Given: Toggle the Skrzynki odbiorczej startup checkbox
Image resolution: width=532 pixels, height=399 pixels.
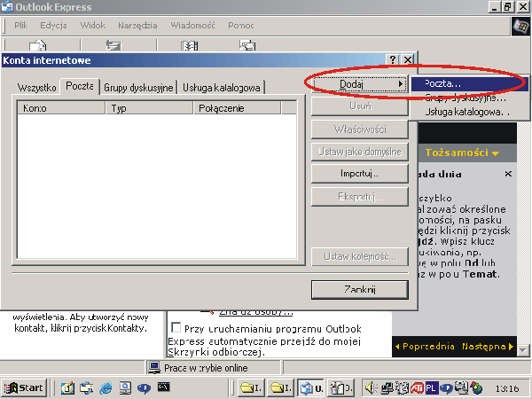Looking at the screenshot, I should (176, 327).
